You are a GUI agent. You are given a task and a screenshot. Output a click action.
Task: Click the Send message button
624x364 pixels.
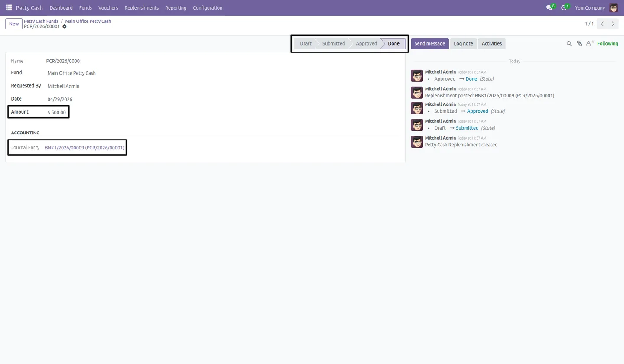tap(430, 43)
